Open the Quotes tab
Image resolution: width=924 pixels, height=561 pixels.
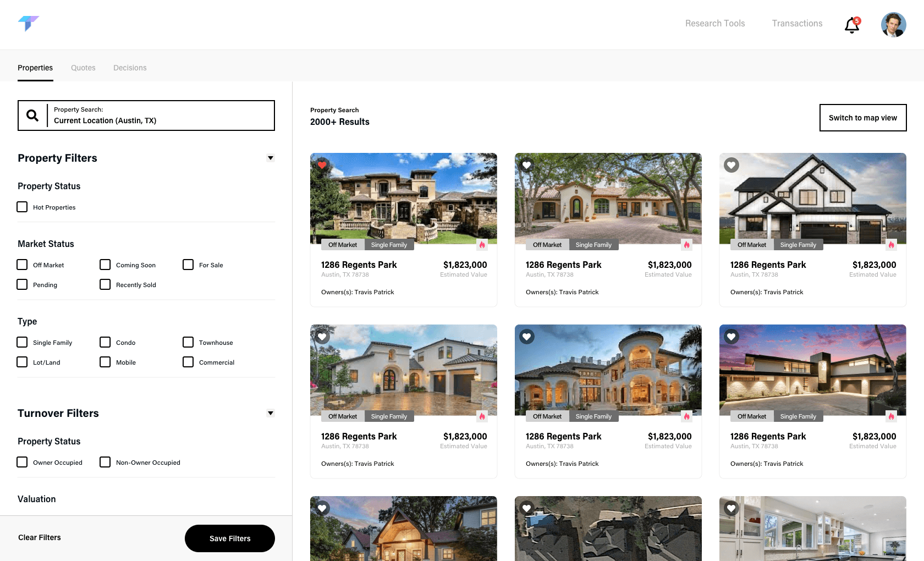pos(83,68)
